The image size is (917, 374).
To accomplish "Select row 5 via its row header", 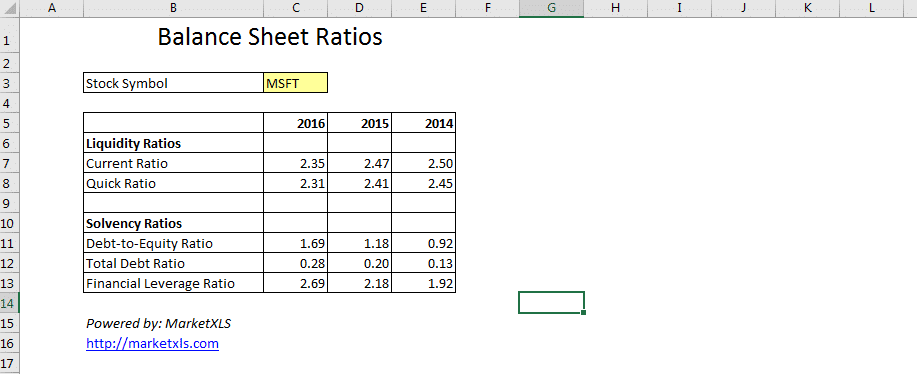I will [9, 123].
